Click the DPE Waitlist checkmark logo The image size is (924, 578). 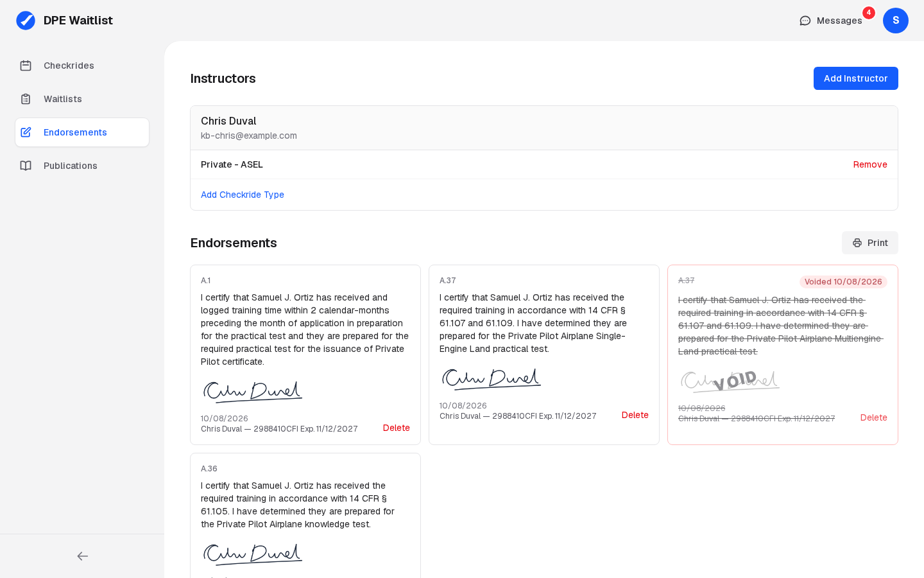pos(26,21)
